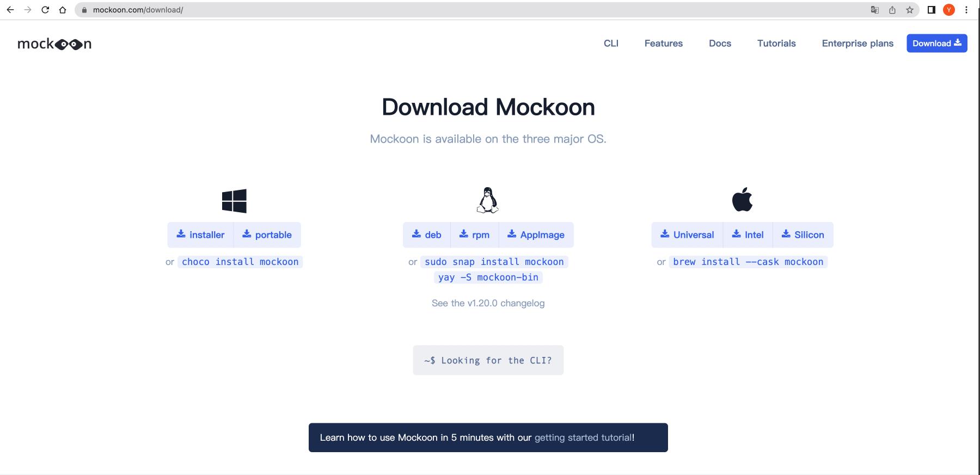
Task: Bookmark page with star icon
Action: tap(910, 10)
